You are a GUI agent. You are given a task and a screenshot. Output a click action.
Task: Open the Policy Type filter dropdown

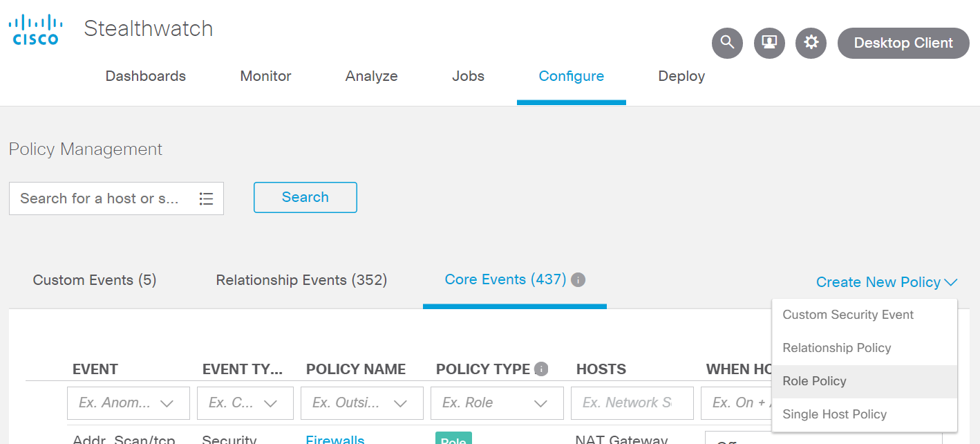pos(497,403)
